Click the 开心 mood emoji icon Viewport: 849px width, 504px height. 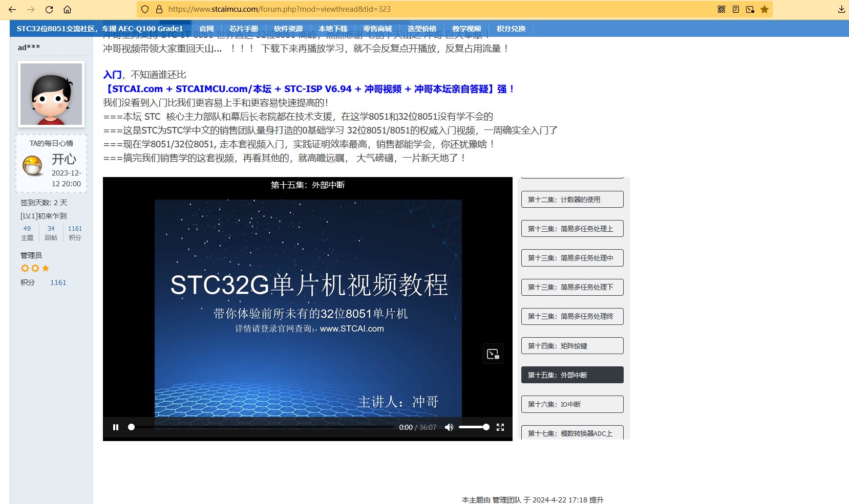tap(33, 166)
